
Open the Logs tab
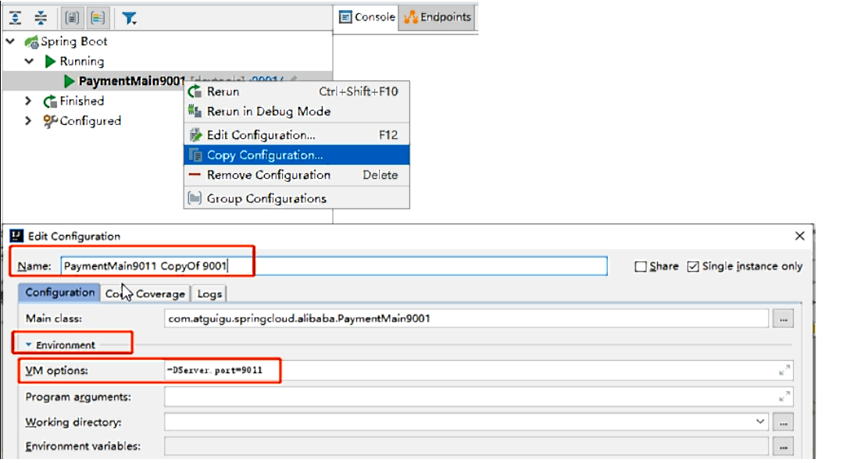pyautogui.click(x=209, y=294)
